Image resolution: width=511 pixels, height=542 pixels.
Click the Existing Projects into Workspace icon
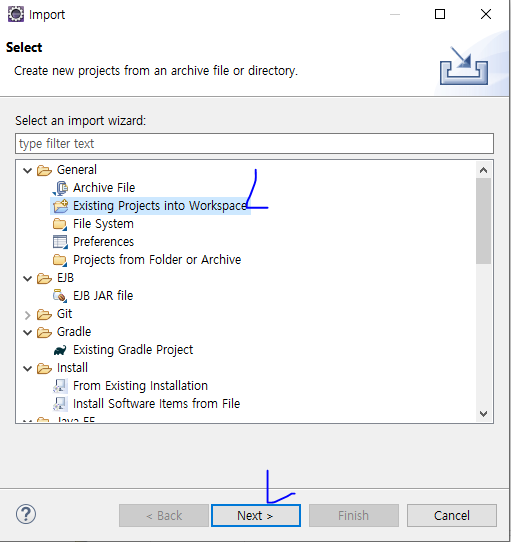[x=61, y=206]
